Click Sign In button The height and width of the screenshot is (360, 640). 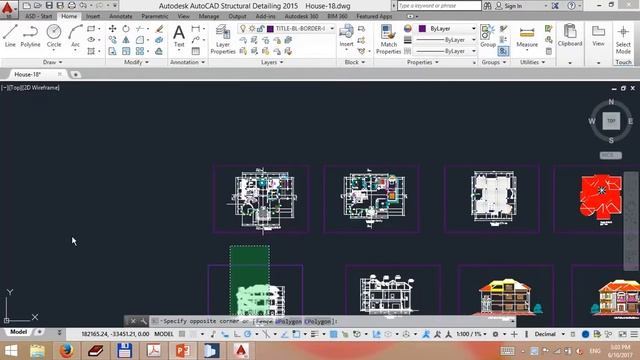click(x=509, y=6)
